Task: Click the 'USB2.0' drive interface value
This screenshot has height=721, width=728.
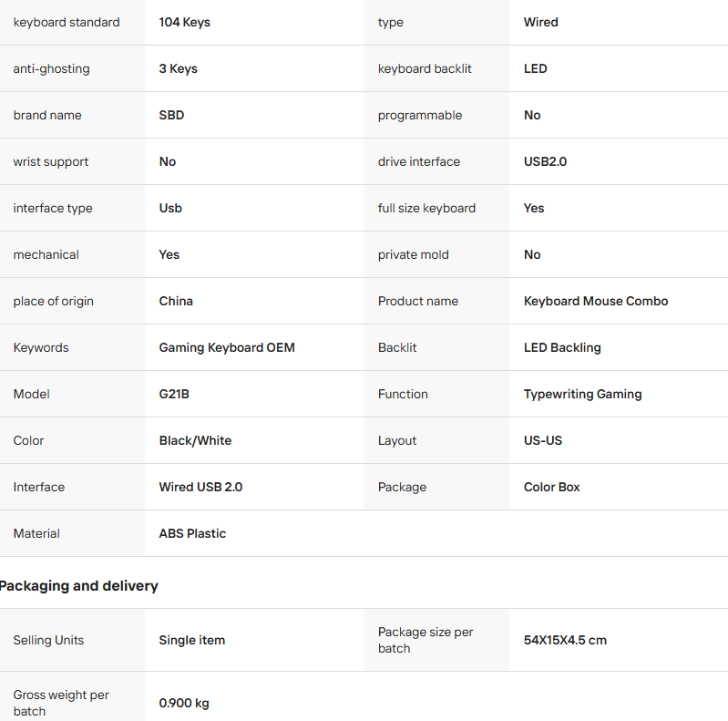Action: (x=545, y=161)
